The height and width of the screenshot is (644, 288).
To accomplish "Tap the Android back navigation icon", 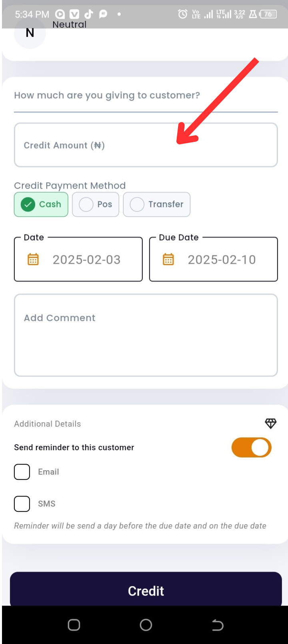I will [218, 625].
